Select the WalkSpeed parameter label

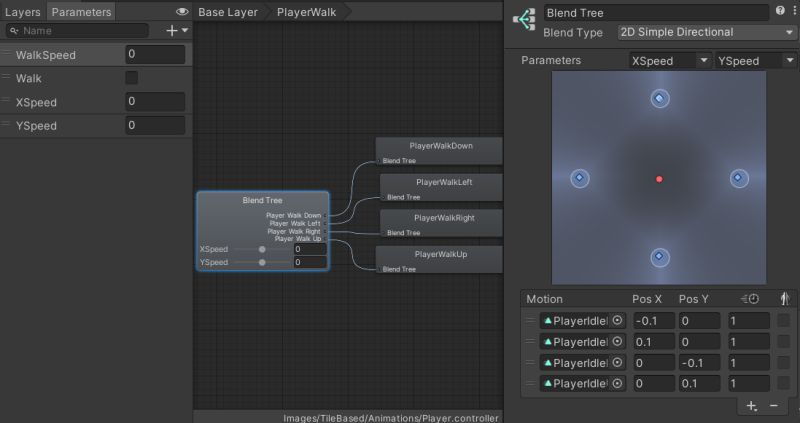coord(45,55)
